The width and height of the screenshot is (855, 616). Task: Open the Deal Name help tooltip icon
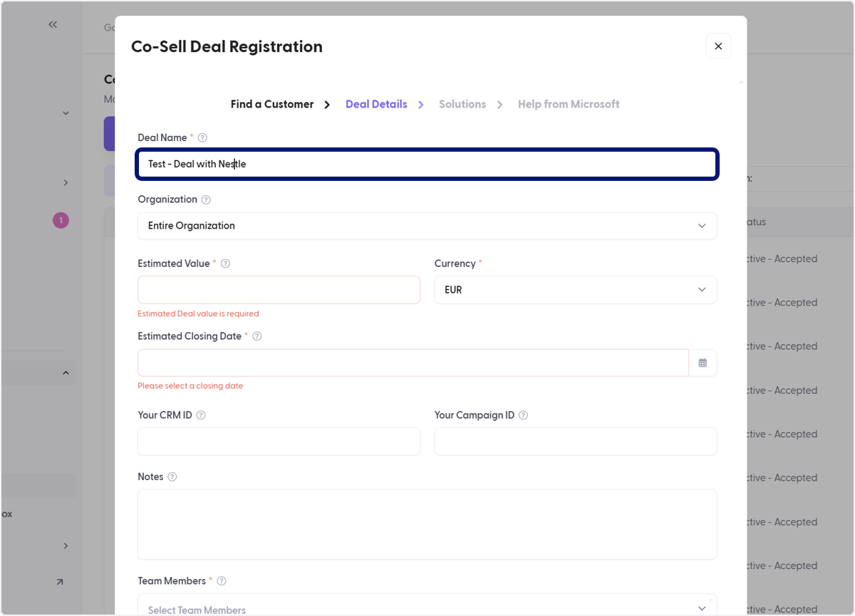pos(202,137)
